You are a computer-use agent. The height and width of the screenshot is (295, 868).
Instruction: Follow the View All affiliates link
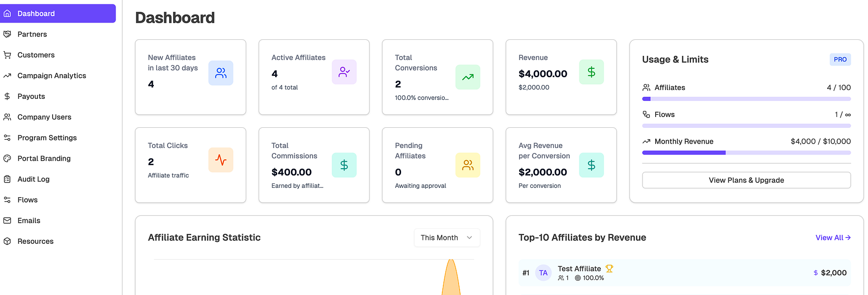(x=833, y=237)
